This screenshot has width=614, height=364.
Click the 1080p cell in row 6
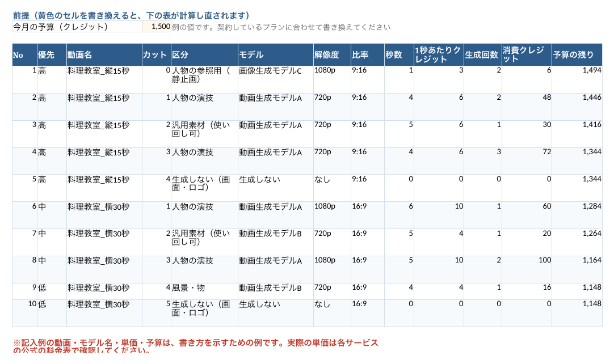click(332, 215)
